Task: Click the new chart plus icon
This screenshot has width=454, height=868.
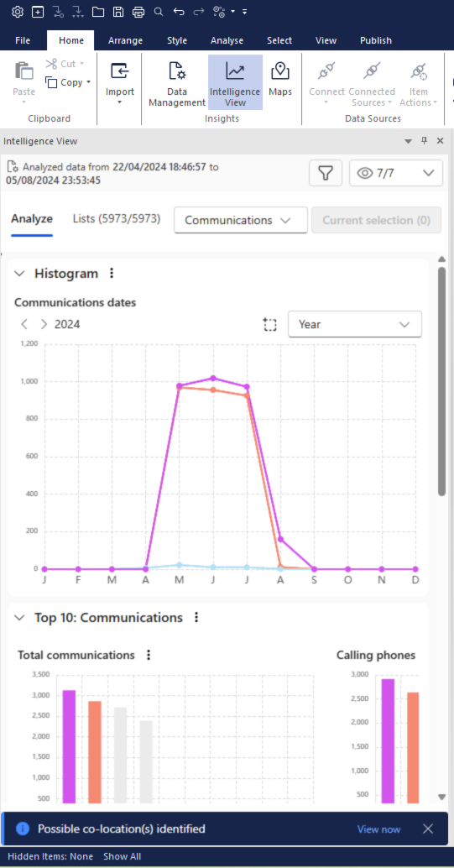Action: point(38,12)
